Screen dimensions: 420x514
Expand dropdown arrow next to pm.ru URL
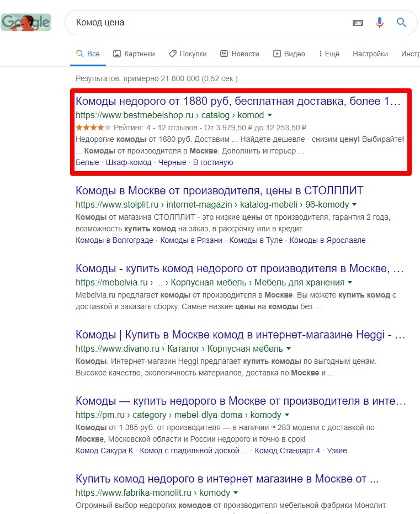tap(287, 415)
